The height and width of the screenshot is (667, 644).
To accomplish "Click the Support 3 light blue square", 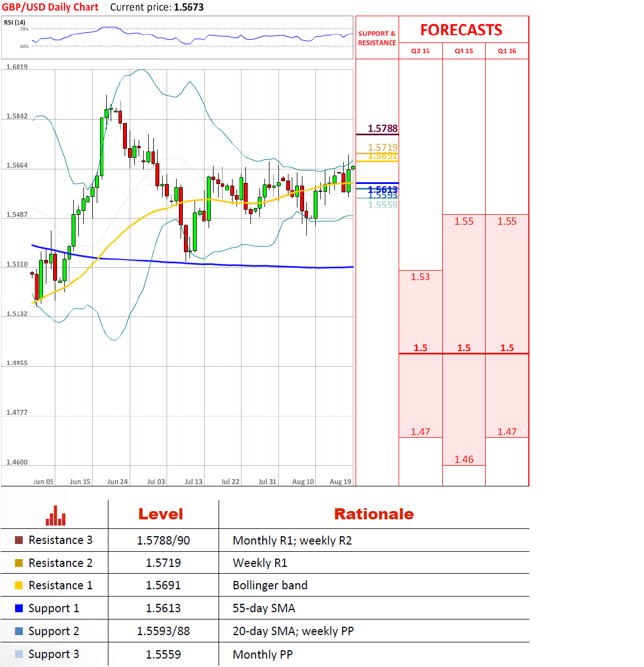I will click(x=19, y=654).
